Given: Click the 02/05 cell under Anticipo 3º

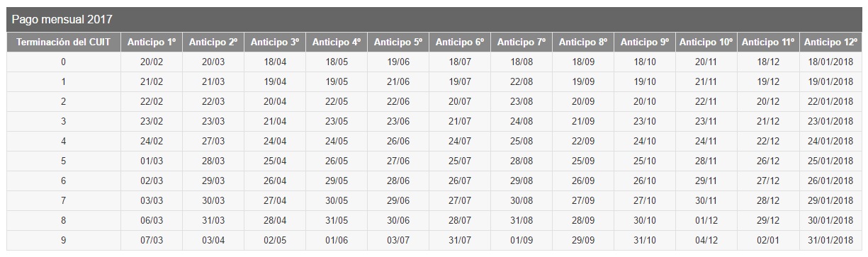Looking at the screenshot, I should tap(275, 240).
